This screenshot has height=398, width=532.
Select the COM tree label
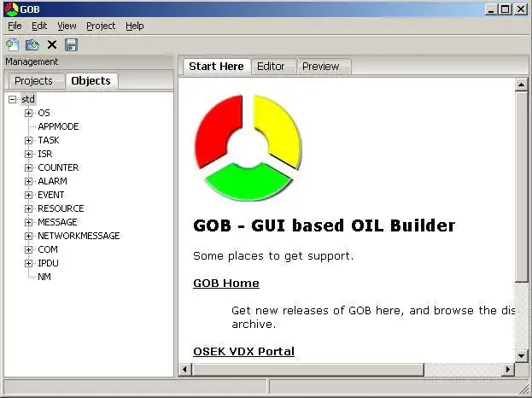point(48,249)
